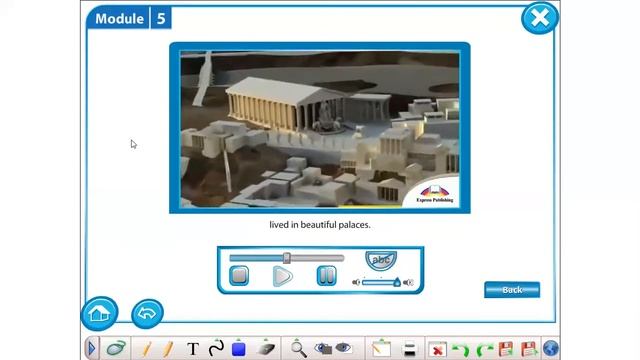Open the blue color square picker
Image resolution: width=640 pixels, height=360 pixels.
click(x=238, y=349)
